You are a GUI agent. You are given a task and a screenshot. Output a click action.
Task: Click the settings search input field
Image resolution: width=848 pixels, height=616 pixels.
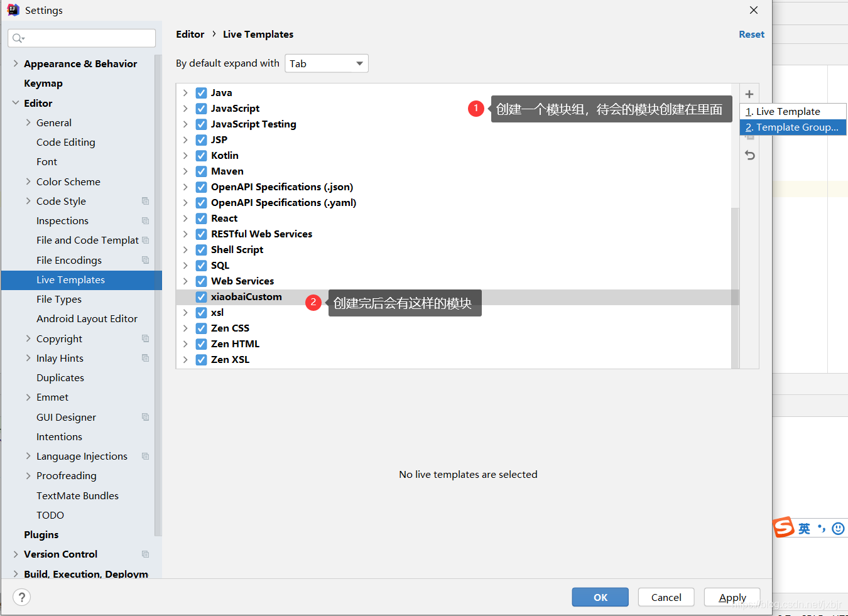pos(82,38)
